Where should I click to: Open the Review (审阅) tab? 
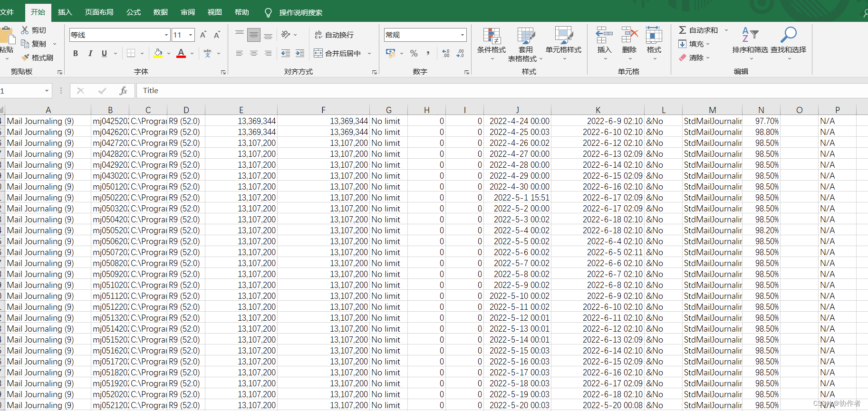188,12
